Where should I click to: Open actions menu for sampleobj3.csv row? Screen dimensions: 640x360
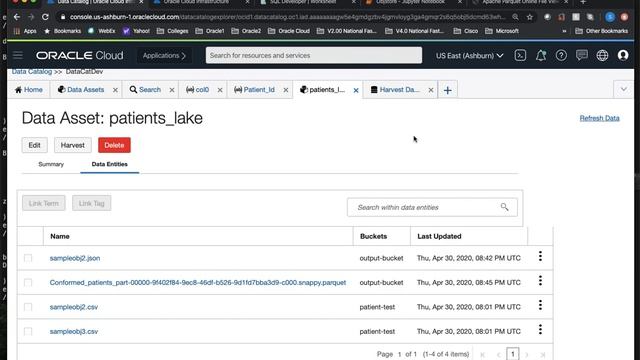[x=540, y=329]
